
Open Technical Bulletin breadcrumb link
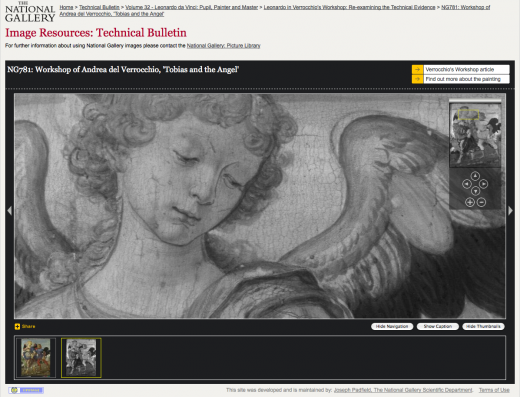point(99,7)
